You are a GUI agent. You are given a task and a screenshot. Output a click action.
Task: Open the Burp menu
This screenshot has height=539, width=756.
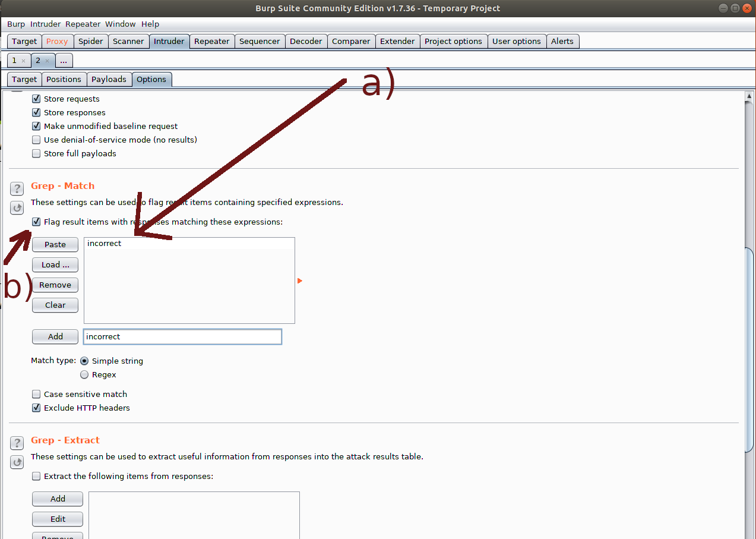tap(16, 24)
